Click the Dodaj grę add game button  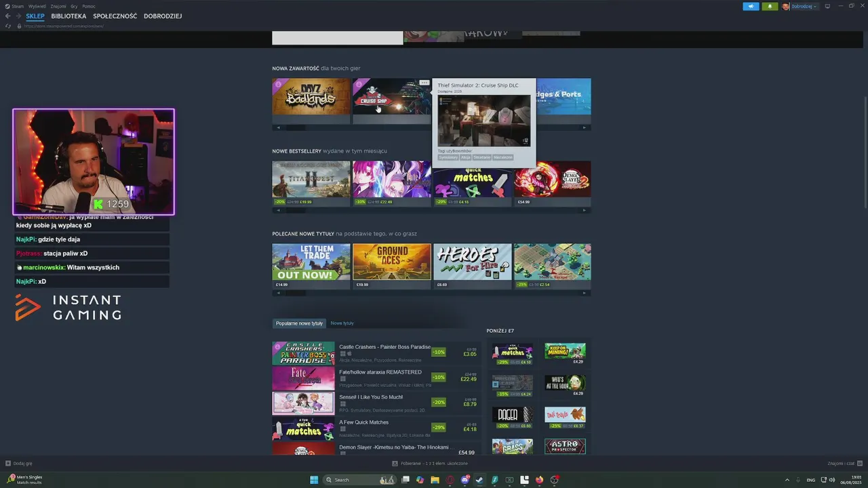click(19, 464)
